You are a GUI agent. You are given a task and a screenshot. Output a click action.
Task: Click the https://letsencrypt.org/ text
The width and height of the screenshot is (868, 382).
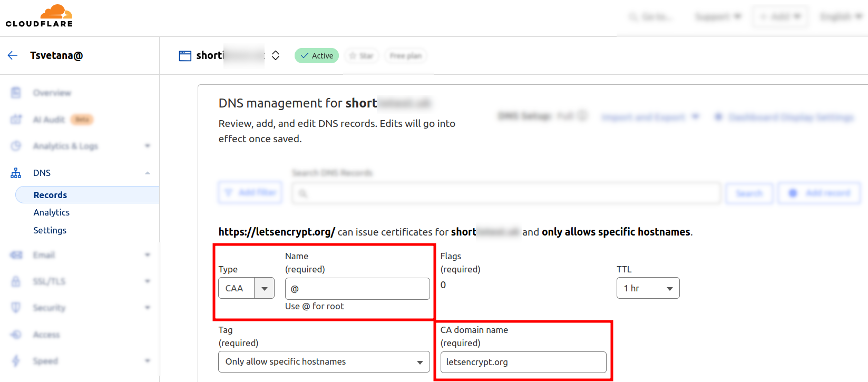277,232
